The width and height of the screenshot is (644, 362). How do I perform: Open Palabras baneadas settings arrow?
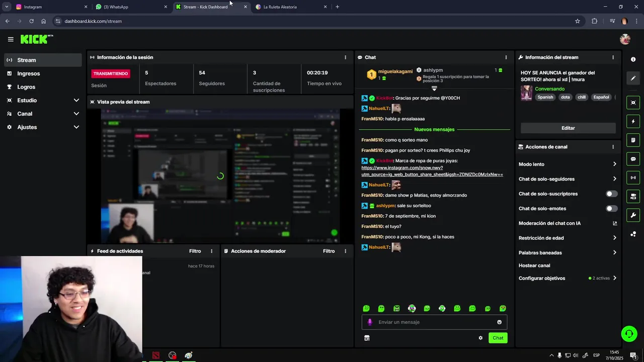pyautogui.click(x=614, y=252)
